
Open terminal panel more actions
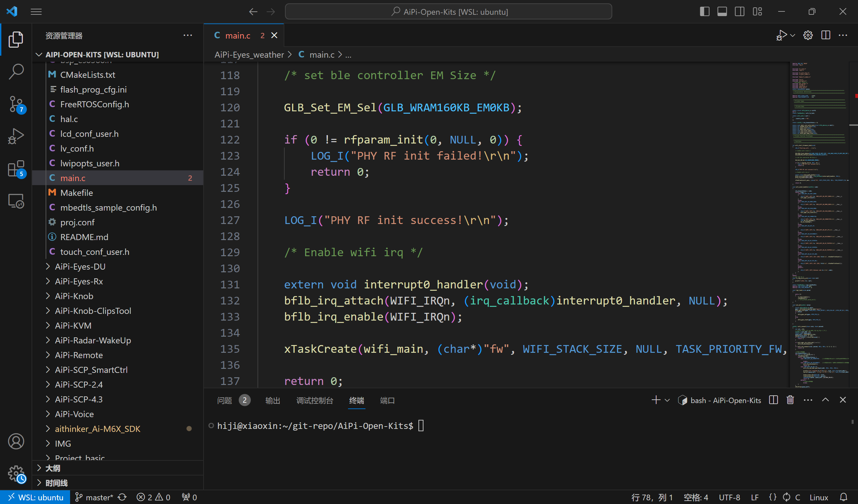pyautogui.click(x=808, y=400)
